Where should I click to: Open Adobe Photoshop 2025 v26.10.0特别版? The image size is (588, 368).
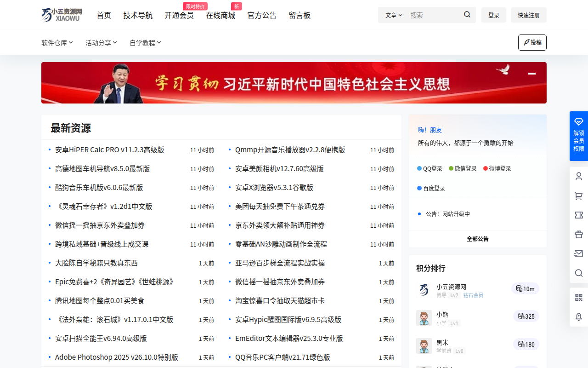117,357
